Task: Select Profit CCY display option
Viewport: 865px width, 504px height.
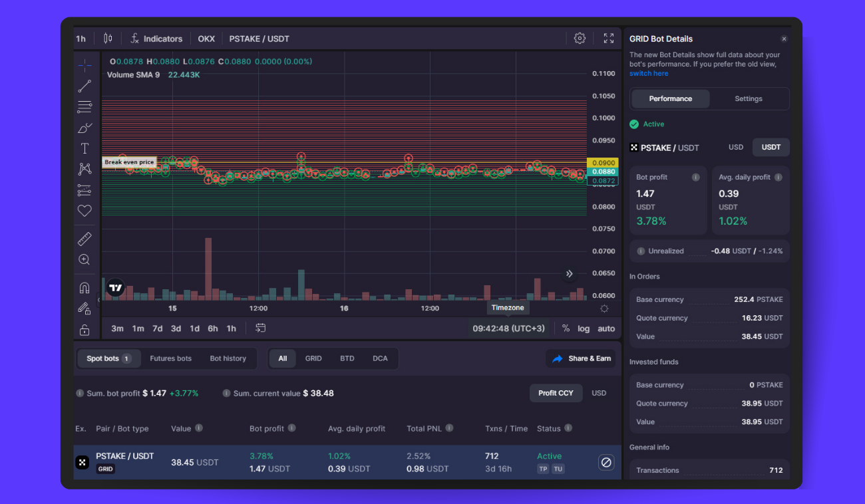Action: pos(556,393)
